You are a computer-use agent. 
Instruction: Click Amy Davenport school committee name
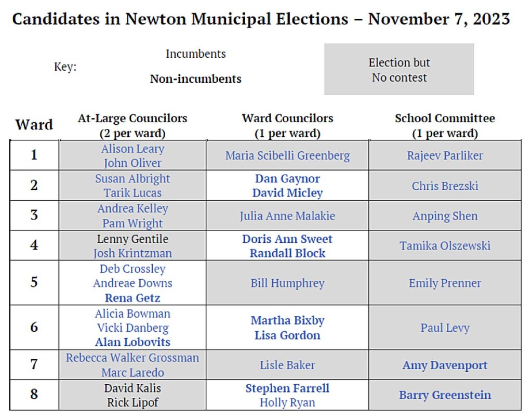pos(445,365)
